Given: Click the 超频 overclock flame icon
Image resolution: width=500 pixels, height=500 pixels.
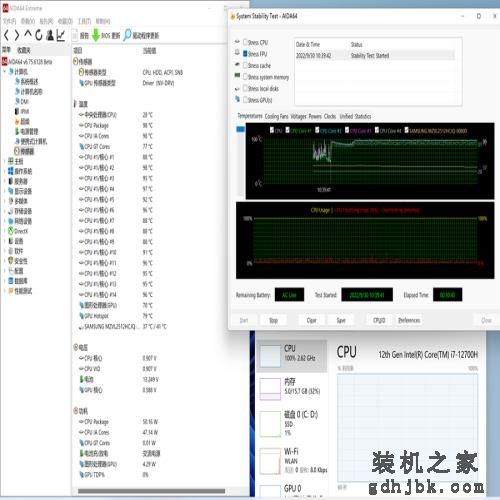Looking at the screenshot, I should 17,121.
